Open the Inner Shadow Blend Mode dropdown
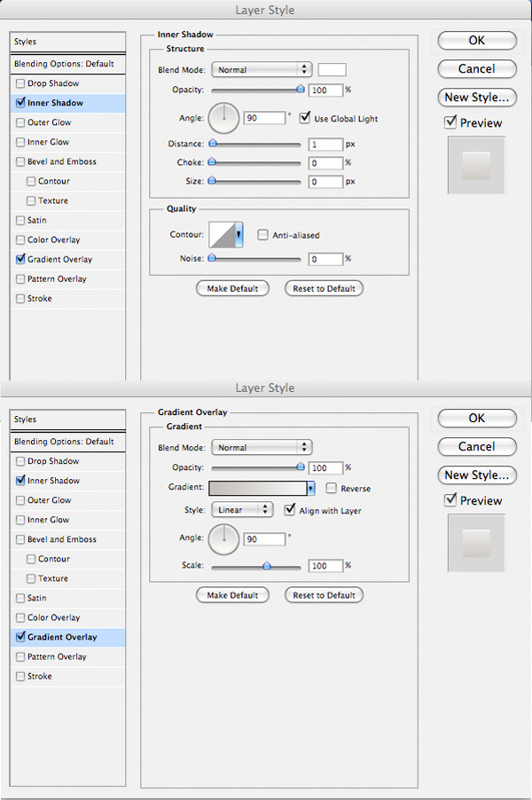This screenshot has width=532, height=800. pos(262,69)
